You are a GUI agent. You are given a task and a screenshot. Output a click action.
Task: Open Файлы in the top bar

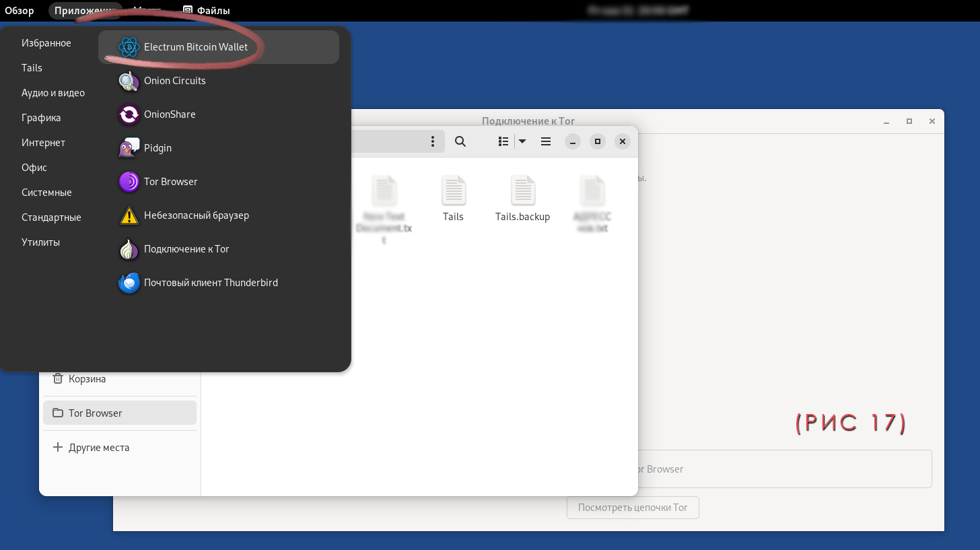207,11
